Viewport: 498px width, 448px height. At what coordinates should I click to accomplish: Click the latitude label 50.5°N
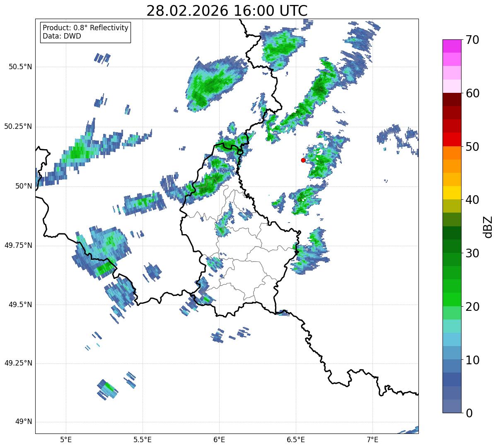[x=21, y=67]
